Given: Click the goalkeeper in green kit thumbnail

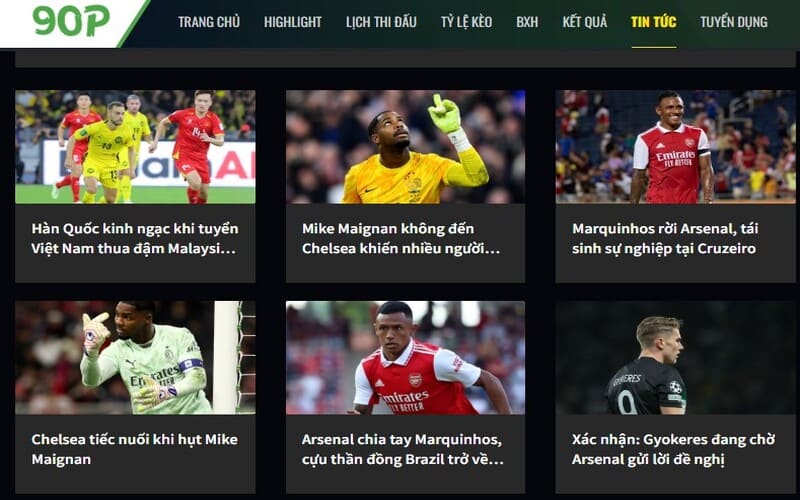Looking at the screenshot, I should (135, 357).
